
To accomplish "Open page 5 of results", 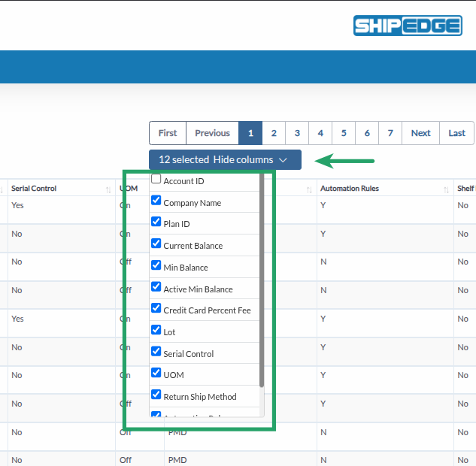I will point(344,133).
